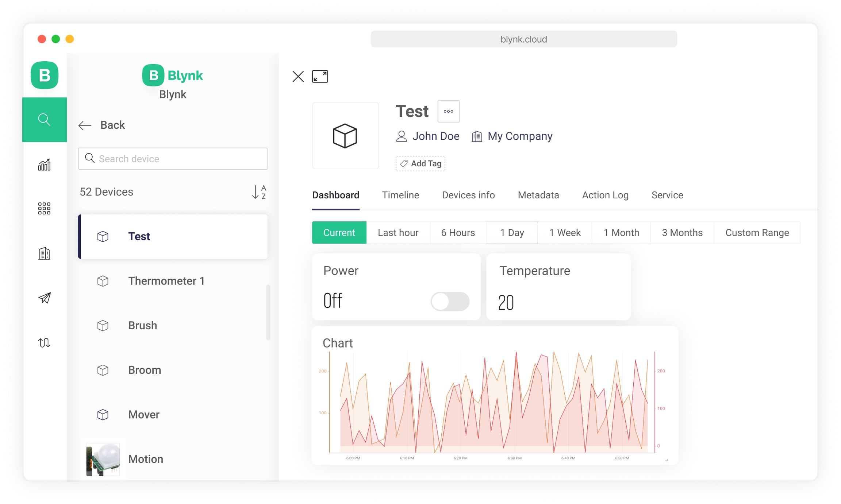Click the Search device input field
841x504 pixels.
coord(173,159)
